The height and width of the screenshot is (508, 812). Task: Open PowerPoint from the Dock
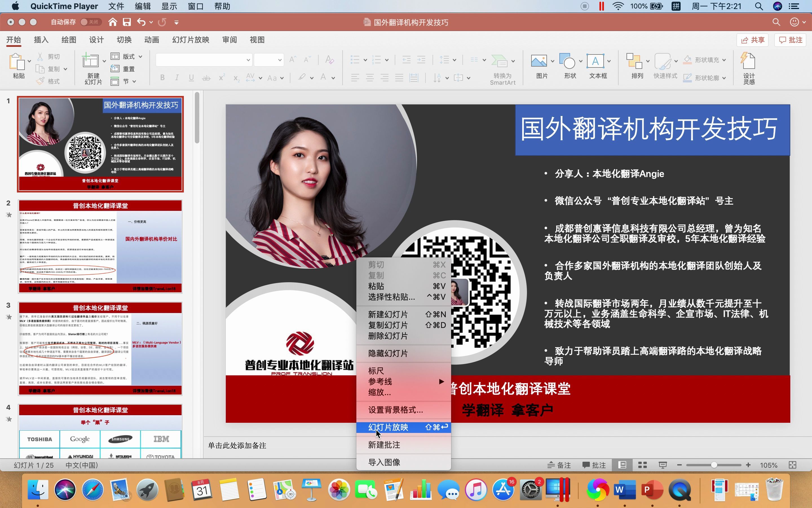pyautogui.click(x=652, y=490)
